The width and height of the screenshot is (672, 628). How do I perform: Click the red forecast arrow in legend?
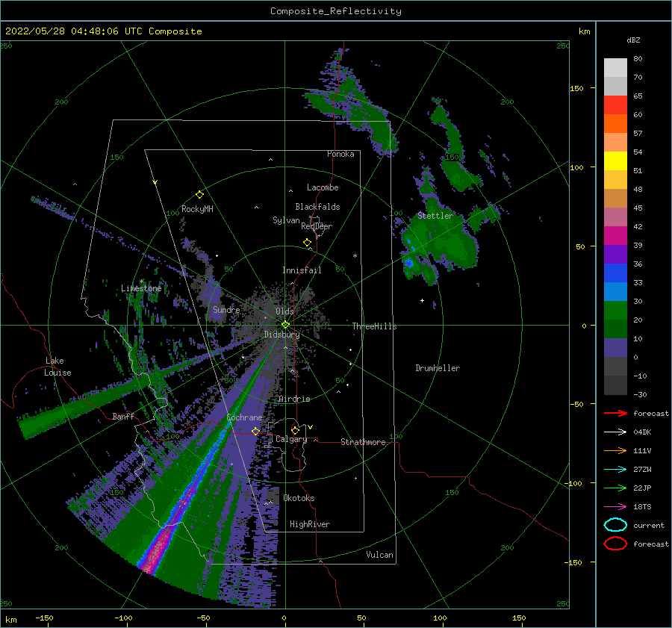(615, 413)
